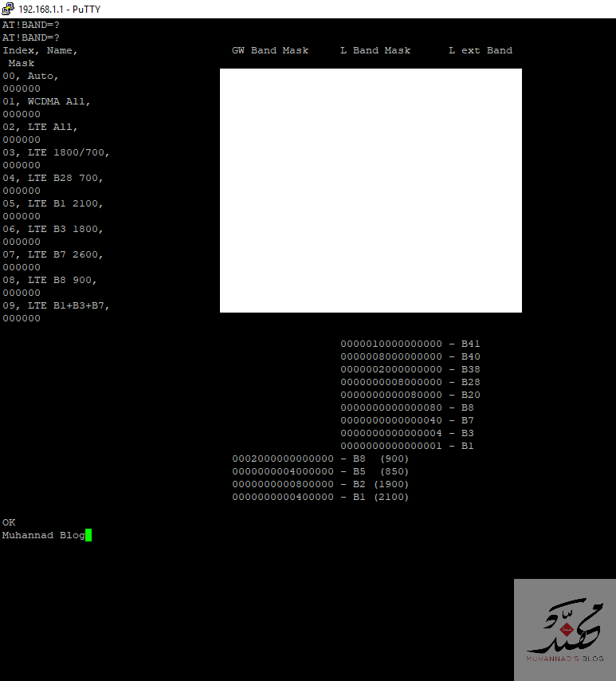The image size is (616, 681).
Task: Click mask value 0000000000080000 for B20
Action: click(x=391, y=395)
